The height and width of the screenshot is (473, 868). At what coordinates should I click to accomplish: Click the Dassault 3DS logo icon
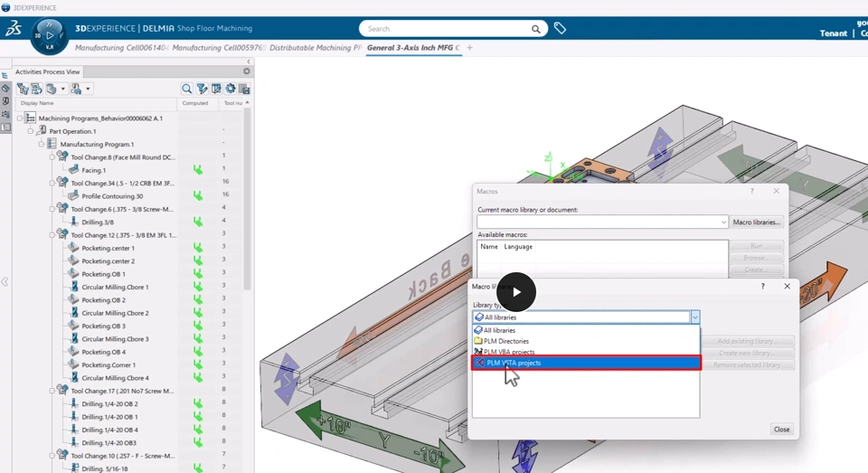[14, 28]
